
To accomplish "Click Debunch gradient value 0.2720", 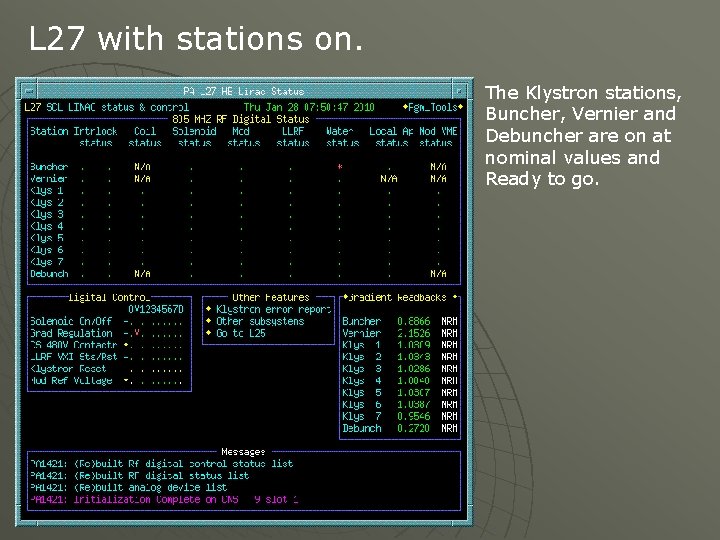I will tap(413, 428).
